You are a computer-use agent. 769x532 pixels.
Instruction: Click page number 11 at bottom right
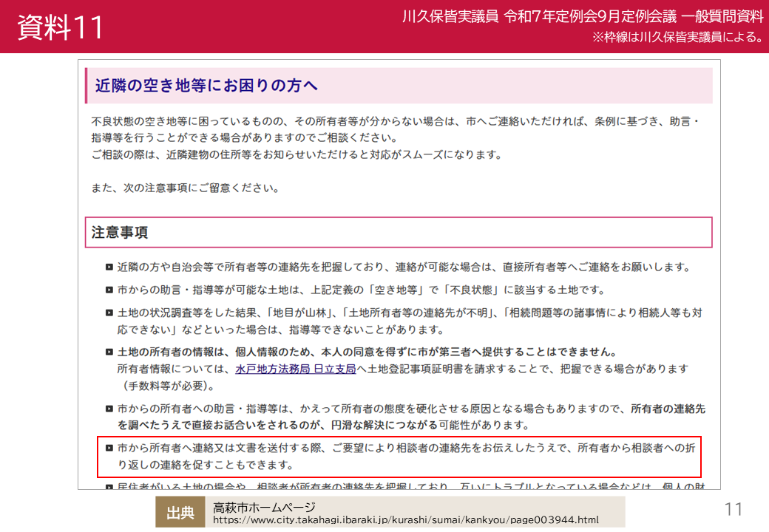click(734, 510)
